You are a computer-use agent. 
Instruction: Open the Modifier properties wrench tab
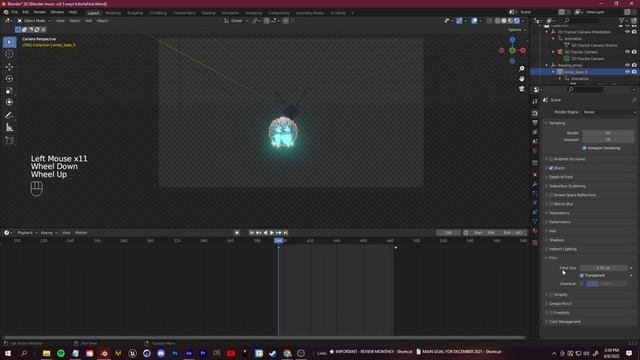[x=535, y=184]
